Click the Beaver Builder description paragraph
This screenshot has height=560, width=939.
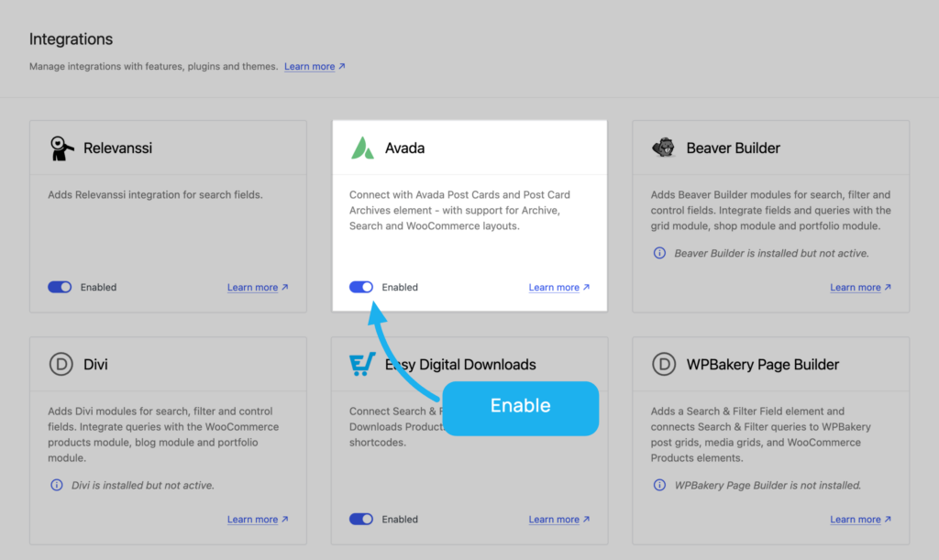pyautogui.click(x=770, y=210)
